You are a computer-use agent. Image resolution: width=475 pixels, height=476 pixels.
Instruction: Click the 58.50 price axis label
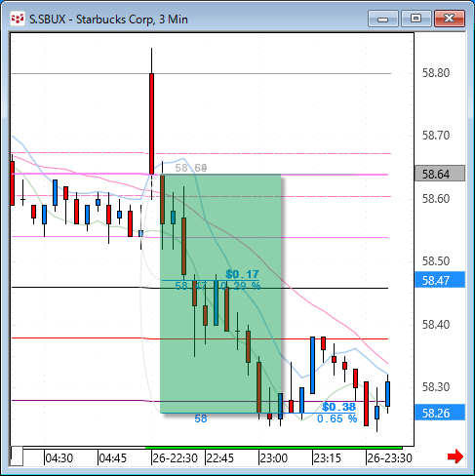(436, 261)
